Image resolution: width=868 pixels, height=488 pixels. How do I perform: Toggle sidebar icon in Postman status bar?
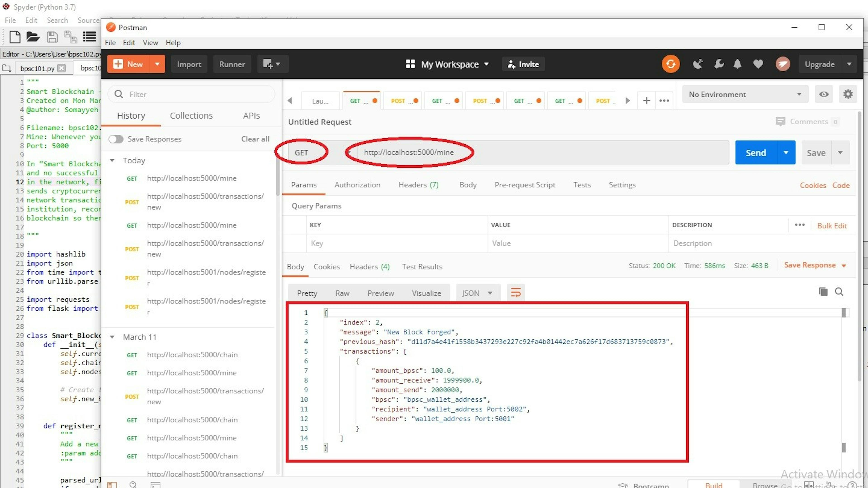coord(112,485)
